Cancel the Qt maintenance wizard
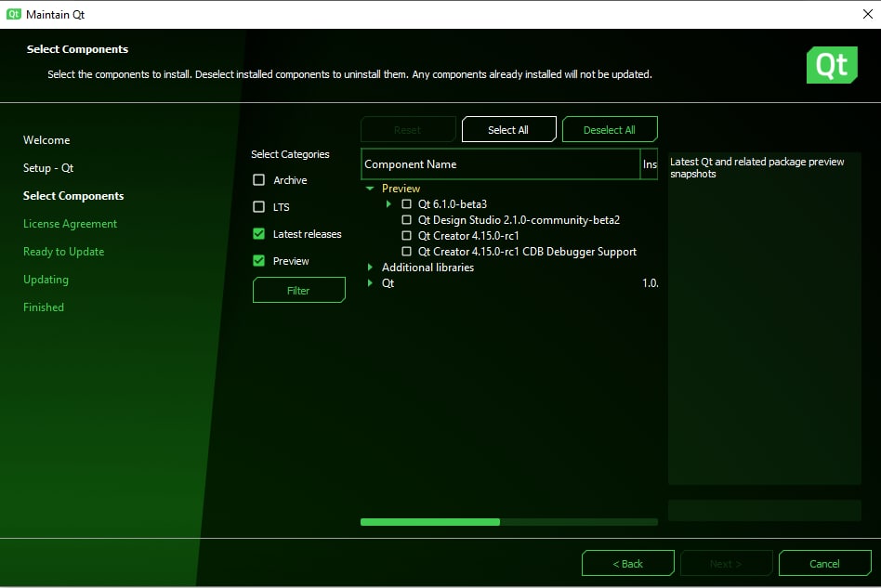The width and height of the screenshot is (881, 588). tap(825, 563)
